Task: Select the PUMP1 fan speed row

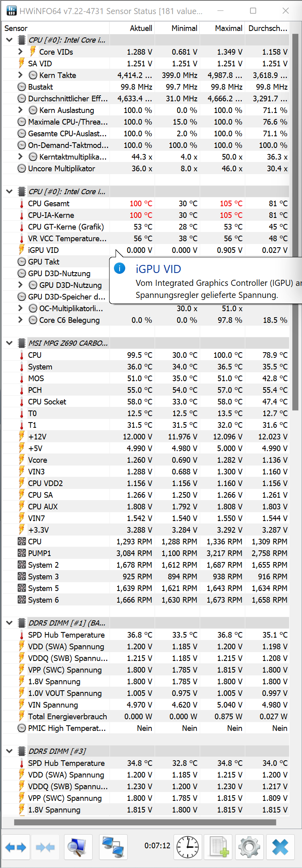Action: (39, 553)
